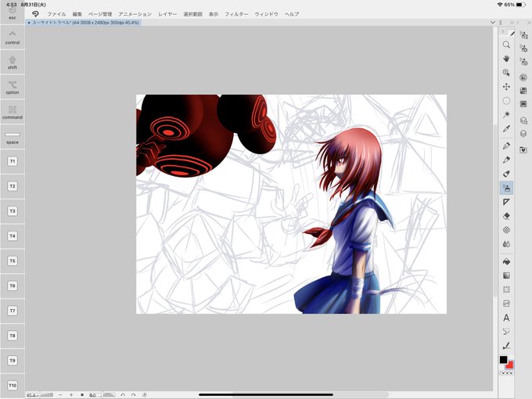
Task: Open the 選択範囲 menu
Action: [x=192, y=14]
